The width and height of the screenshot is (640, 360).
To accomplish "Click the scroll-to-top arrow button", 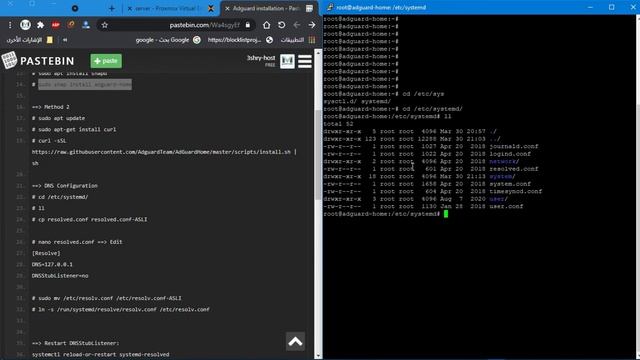I will click(x=295, y=341).
